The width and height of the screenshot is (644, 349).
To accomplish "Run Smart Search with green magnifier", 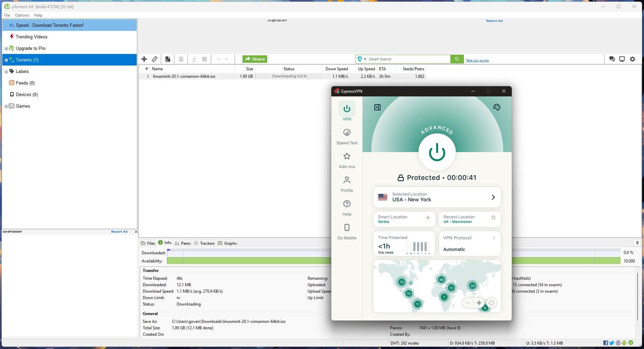I will click(457, 59).
